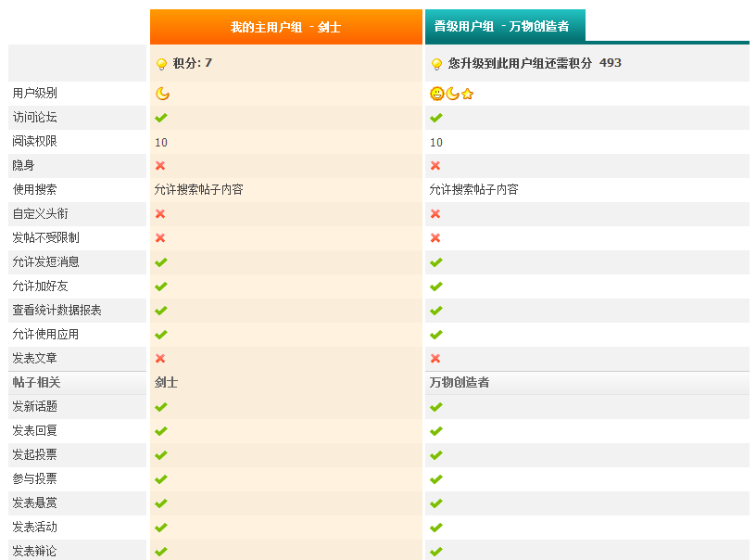Click 发新话题 check mark in 万物创造者 column
The height and width of the screenshot is (560, 756).
pos(435,407)
